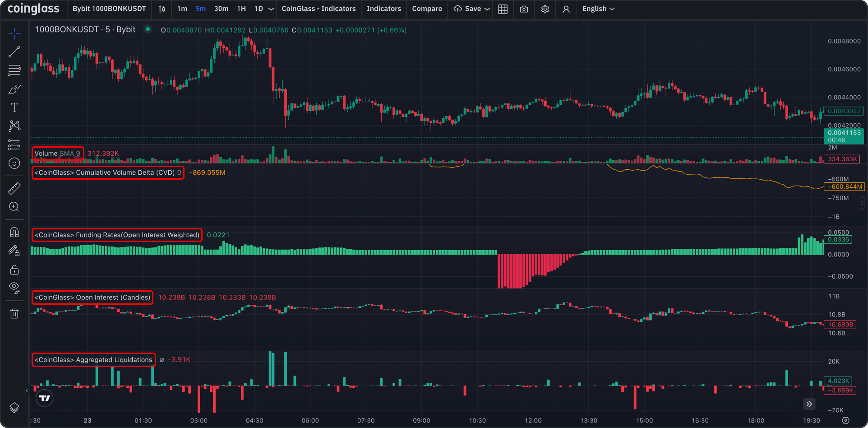The height and width of the screenshot is (428, 868).
Task: Activate the zoom in tool
Action: [14, 207]
